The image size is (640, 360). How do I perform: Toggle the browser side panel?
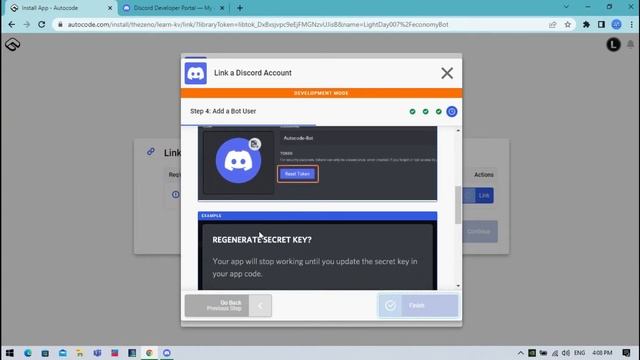[601, 24]
